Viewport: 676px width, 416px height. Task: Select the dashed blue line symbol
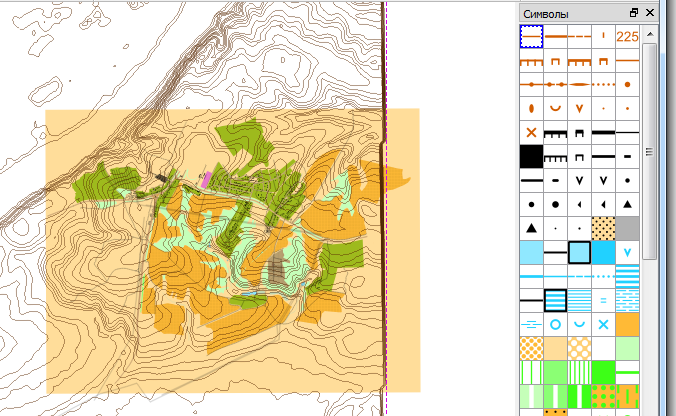579,276
